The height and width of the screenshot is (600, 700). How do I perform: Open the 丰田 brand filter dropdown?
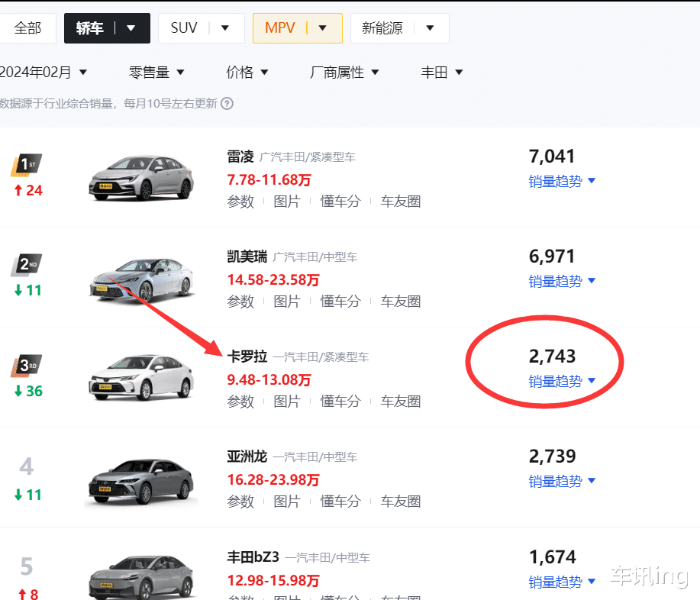(441, 72)
